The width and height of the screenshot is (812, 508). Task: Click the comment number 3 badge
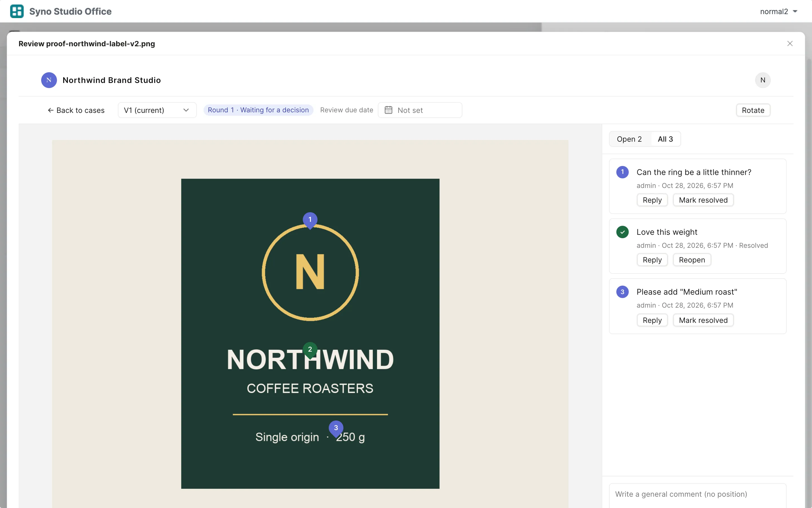(623, 292)
